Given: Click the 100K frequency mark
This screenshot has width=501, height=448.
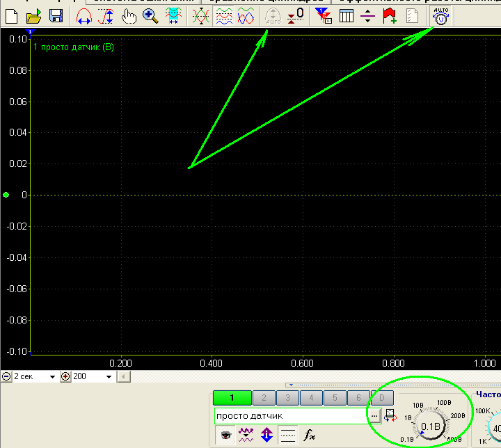Looking at the screenshot, I should tap(483, 411).
